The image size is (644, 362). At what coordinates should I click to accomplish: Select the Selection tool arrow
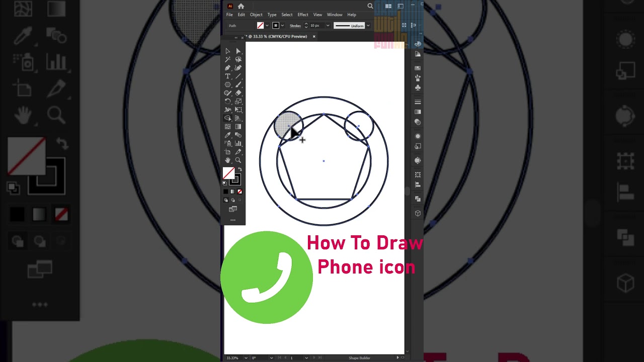[x=227, y=51]
